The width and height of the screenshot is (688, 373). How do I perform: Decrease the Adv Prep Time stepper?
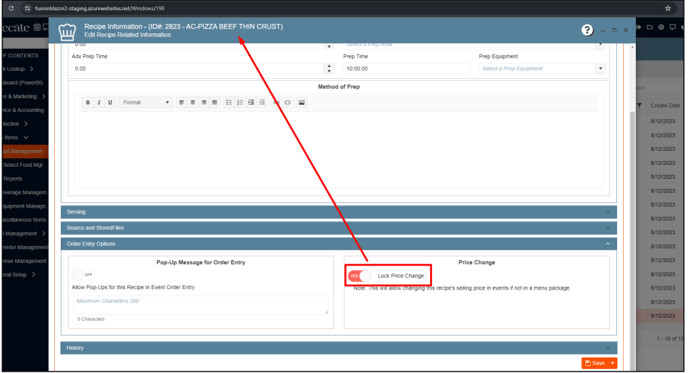[329, 71]
